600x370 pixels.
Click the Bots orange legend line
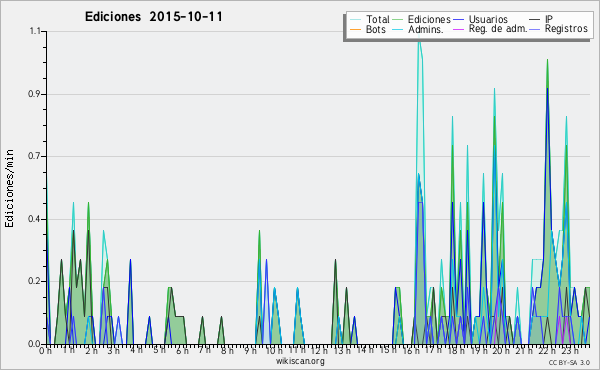356,29
